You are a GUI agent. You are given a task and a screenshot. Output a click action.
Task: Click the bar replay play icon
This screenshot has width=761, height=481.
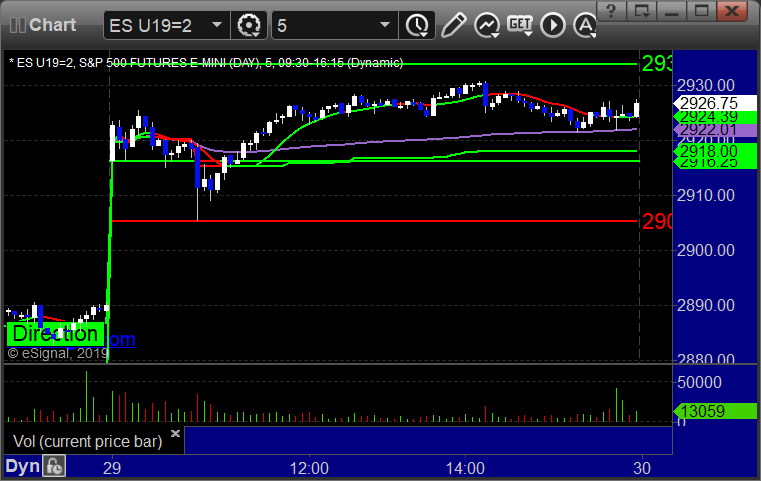(x=553, y=25)
